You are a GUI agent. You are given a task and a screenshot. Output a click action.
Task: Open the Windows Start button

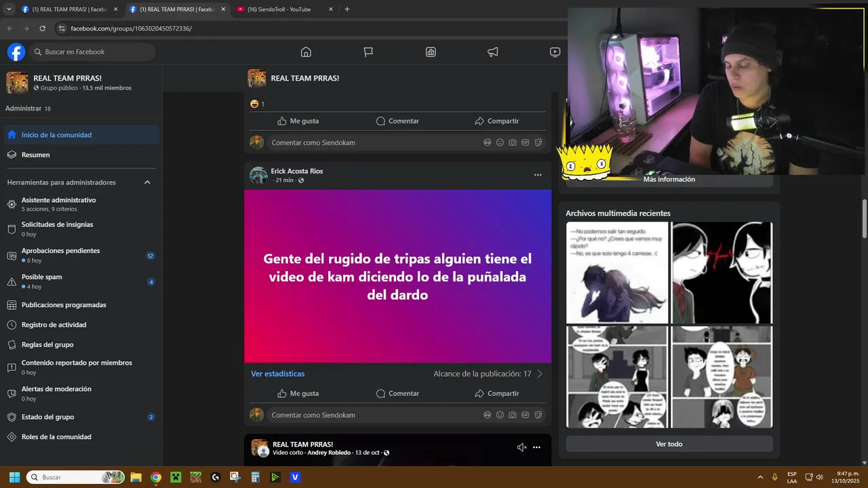(14, 477)
